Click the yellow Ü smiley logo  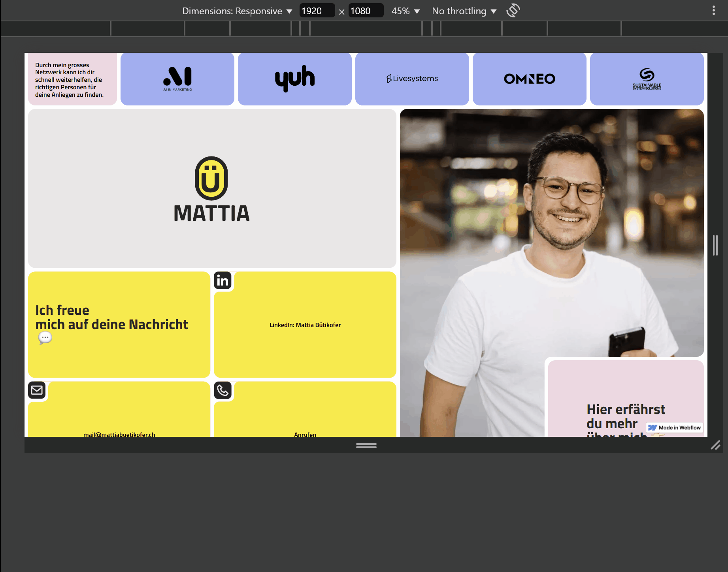click(211, 178)
